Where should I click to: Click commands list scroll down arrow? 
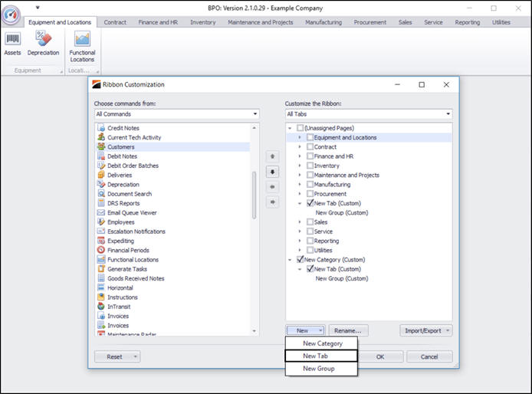(x=255, y=331)
